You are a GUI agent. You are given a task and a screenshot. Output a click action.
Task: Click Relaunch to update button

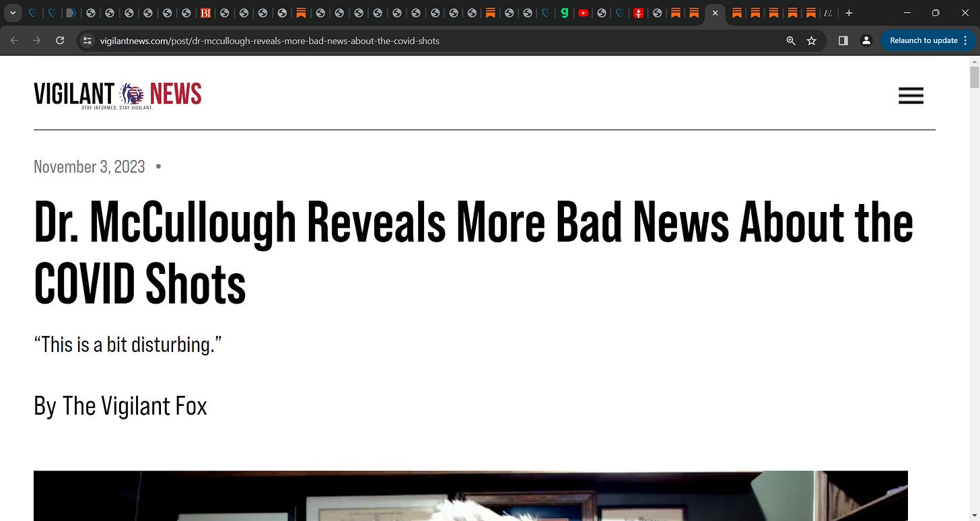pos(923,40)
